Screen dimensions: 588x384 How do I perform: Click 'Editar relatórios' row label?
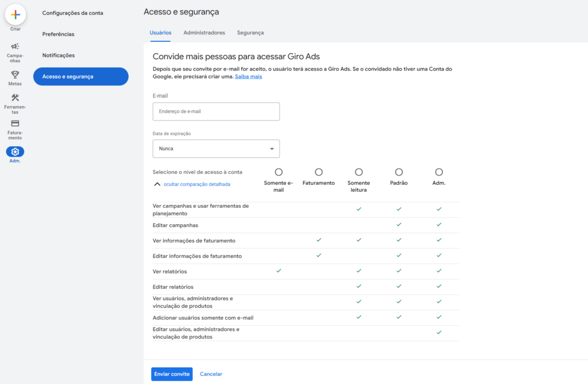coord(173,287)
